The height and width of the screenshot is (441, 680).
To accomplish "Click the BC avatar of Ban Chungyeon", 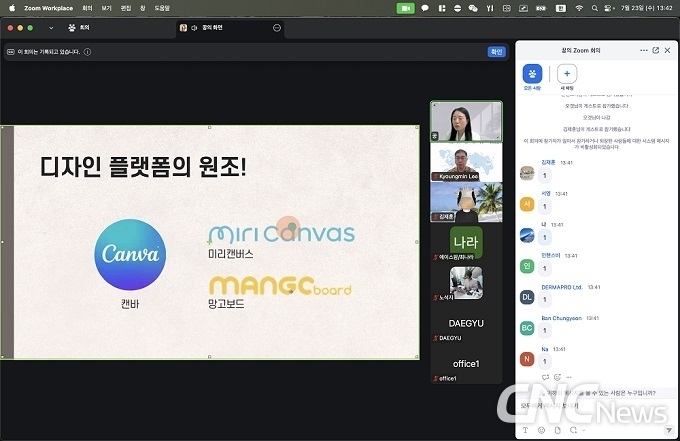I will 527,328.
